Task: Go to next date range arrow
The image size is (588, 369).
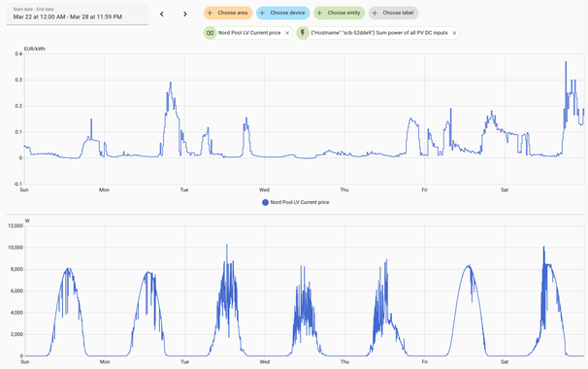Action: [185, 15]
